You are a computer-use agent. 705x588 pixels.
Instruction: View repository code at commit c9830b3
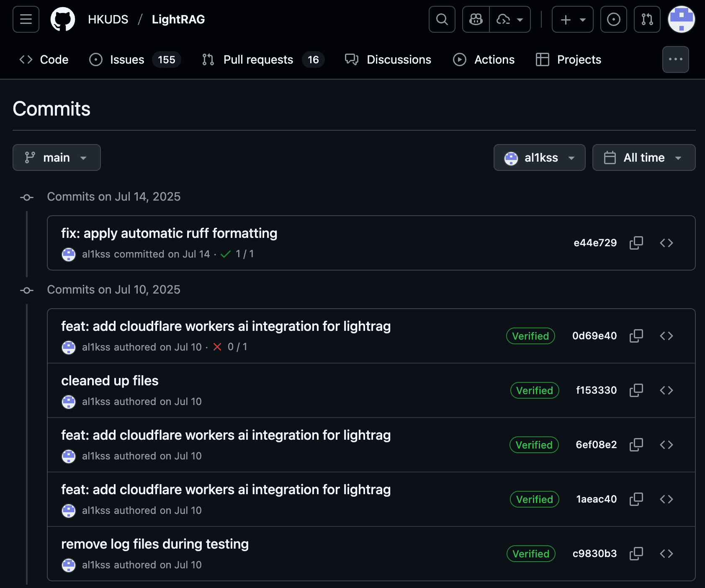pyautogui.click(x=667, y=554)
